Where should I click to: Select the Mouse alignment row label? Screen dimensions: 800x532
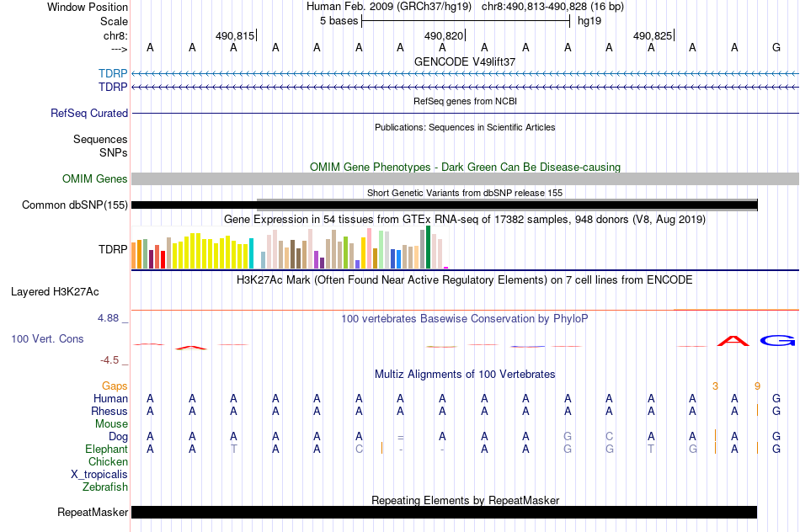click(111, 424)
